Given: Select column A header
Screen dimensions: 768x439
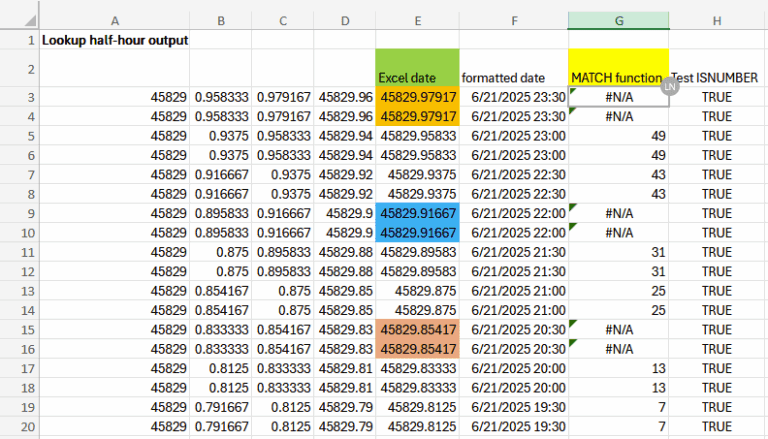Looking at the screenshot, I should pyautogui.click(x=115, y=21).
